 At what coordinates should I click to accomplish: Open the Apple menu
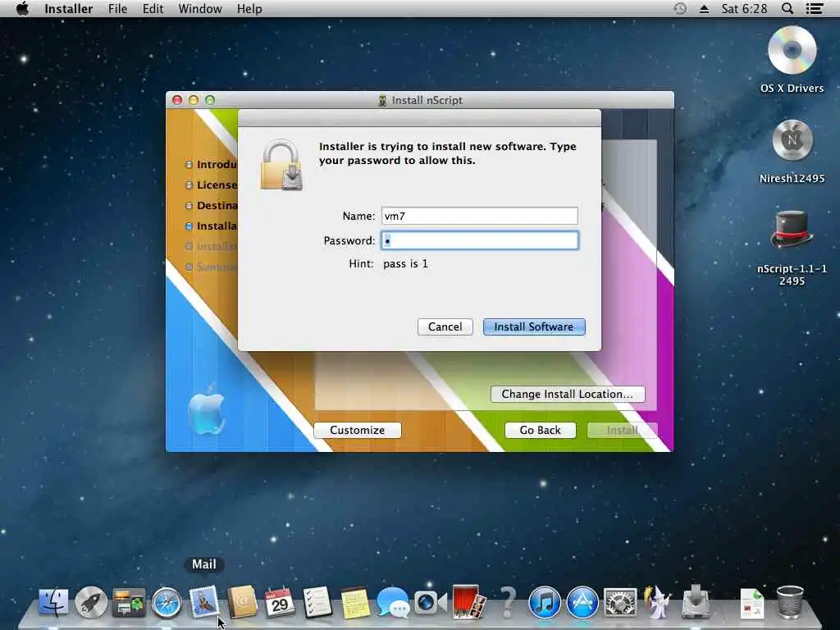[x=22, y=8]
